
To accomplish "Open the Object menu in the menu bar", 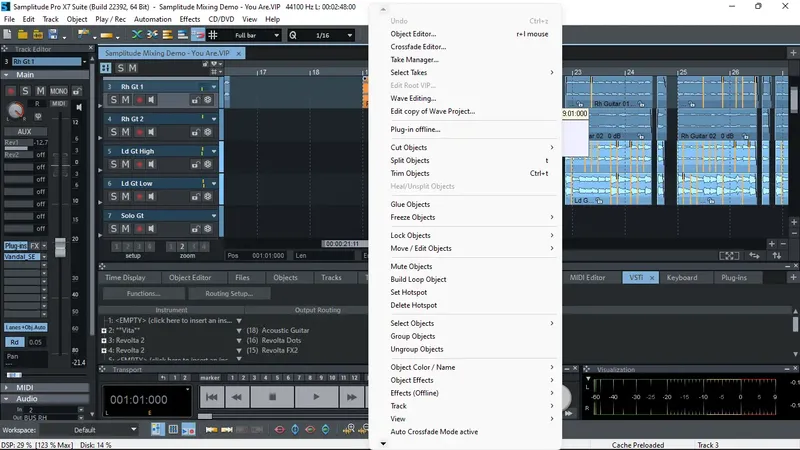I will pyautogui.click(x=77, y=19).
